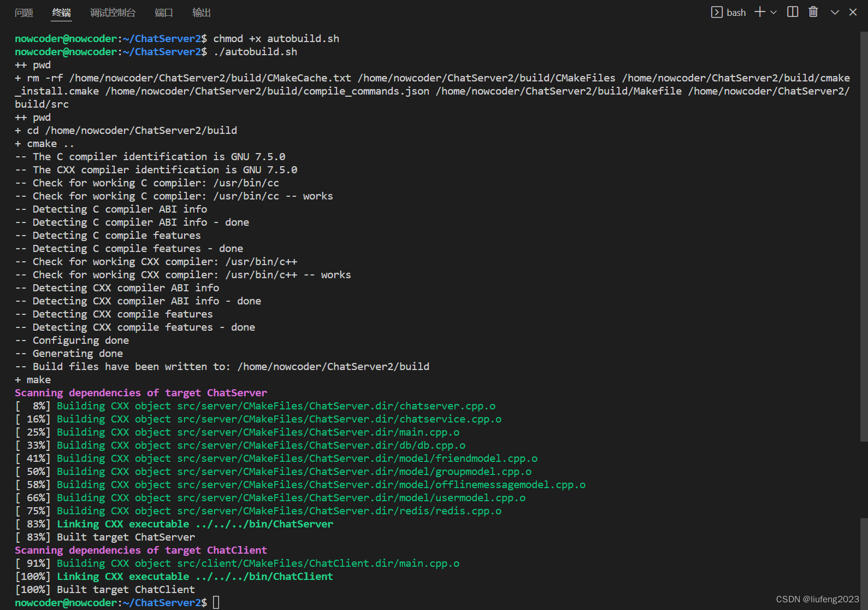Screen dimensions: 868x610
Task: Expand the new terminal launch profile dropdown
Action: [x=773, y=12]
